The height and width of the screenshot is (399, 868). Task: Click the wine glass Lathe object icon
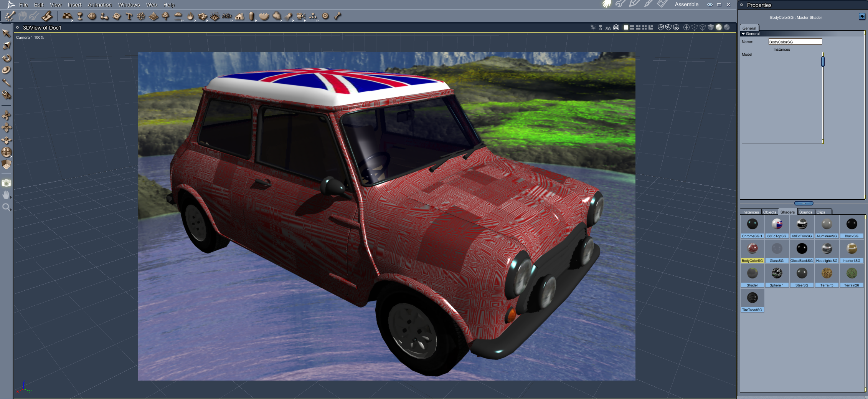80,16
